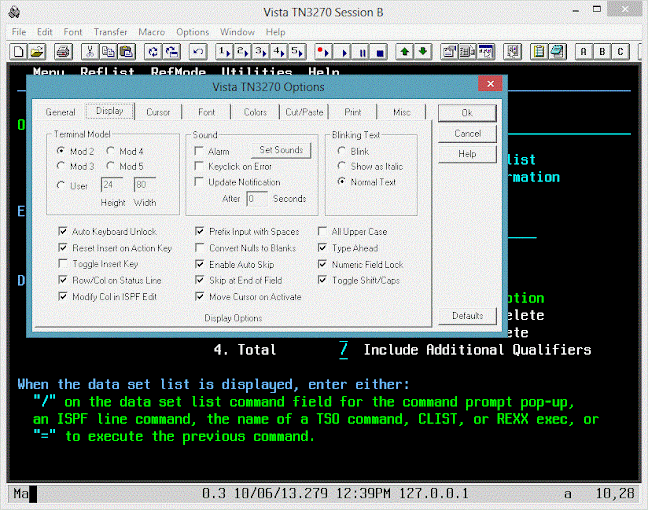This screenshot has height=510, width=648.
Task: Click the dialog Help button
Action: pos(467,154)
